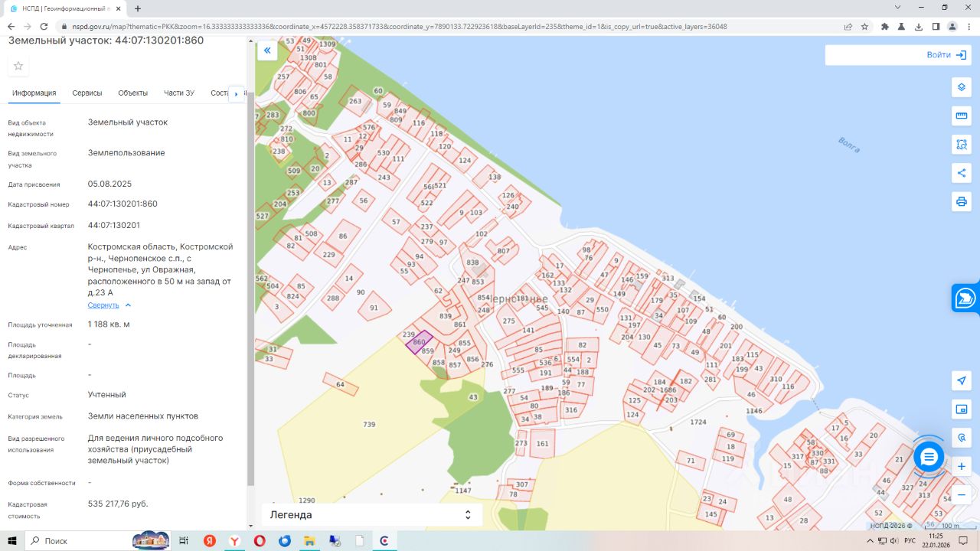Click the my-location arrow icon
This screenshot has width=980, height=551.
(x=962, y=381)
